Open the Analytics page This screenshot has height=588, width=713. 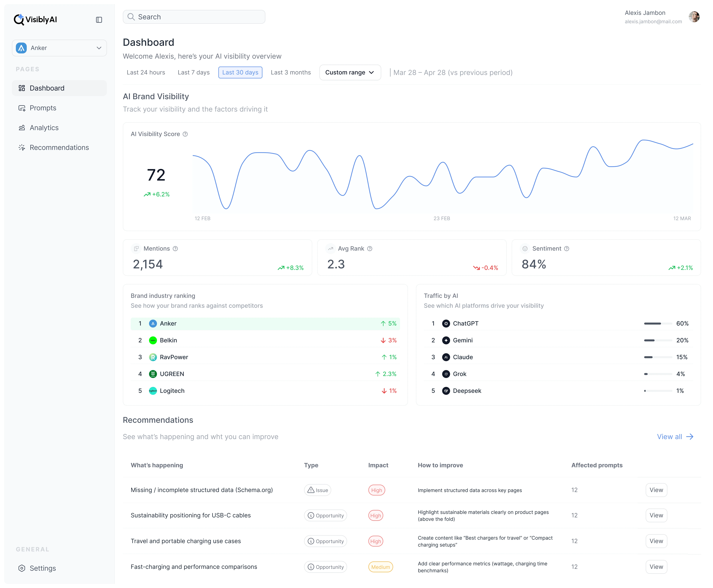coord(59,128)
